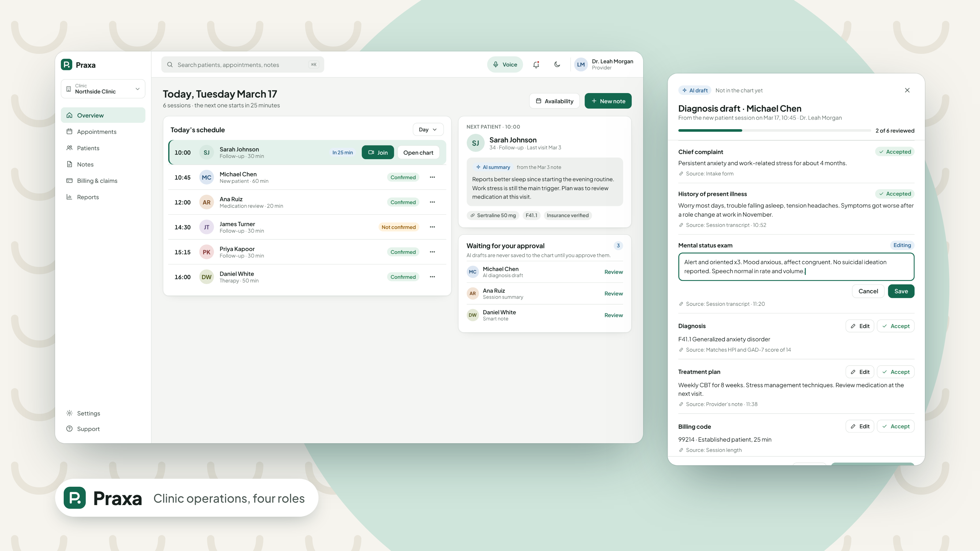Open more options for Daniel White appointment
The height and width of the screenshot is (551, 980).
tap(432, 277)
